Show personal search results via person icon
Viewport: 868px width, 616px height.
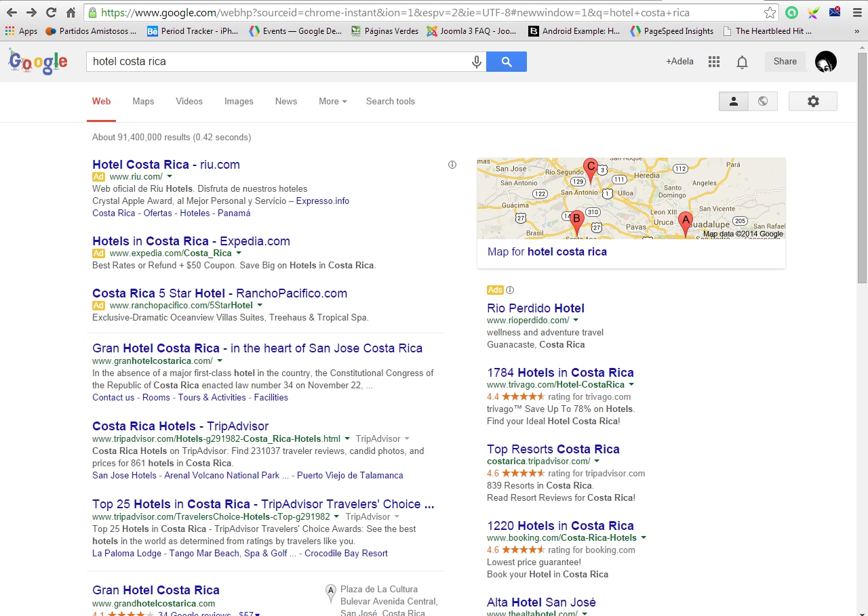(733, 100)
